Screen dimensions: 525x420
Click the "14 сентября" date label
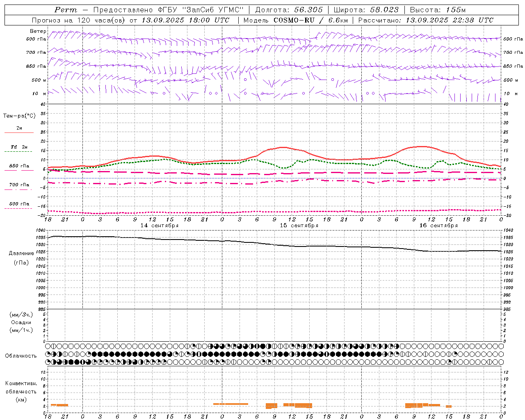(160, 226)
